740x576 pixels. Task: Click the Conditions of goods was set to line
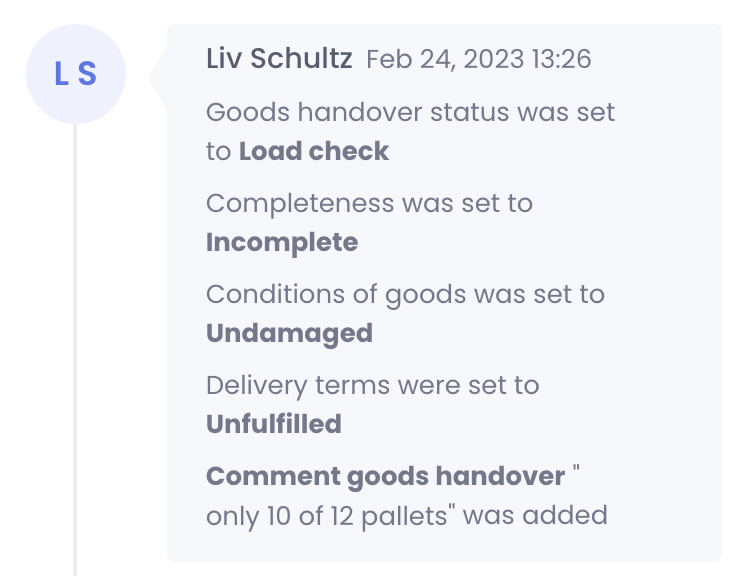[405, 294]
